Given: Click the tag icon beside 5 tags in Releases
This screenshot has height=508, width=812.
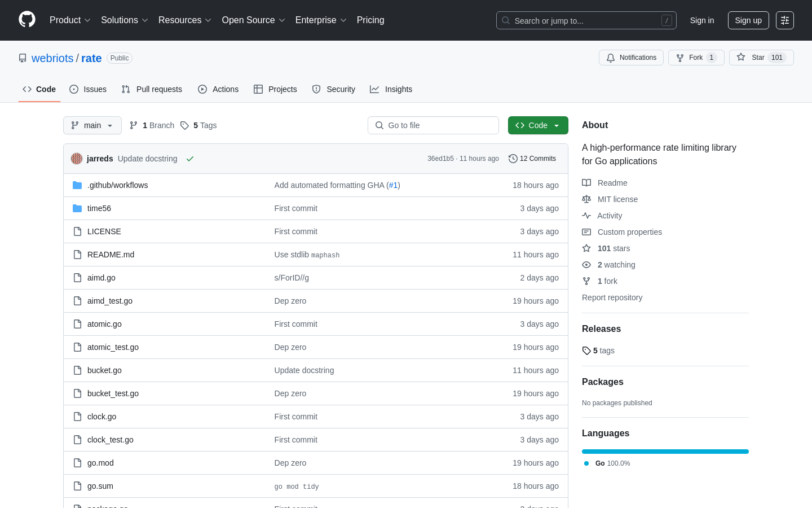Looking at the screenshot, I should 586,351.
